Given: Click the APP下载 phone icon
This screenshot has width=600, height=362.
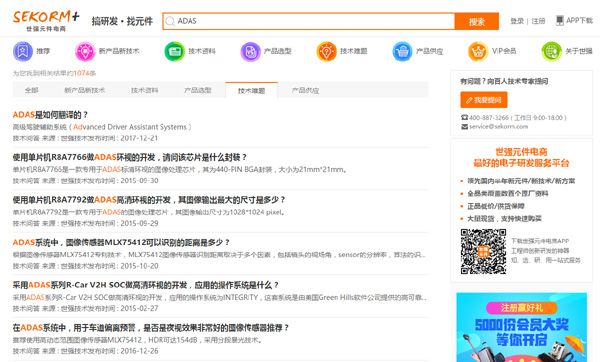Looking at the screenshot, I should [559, 20].
